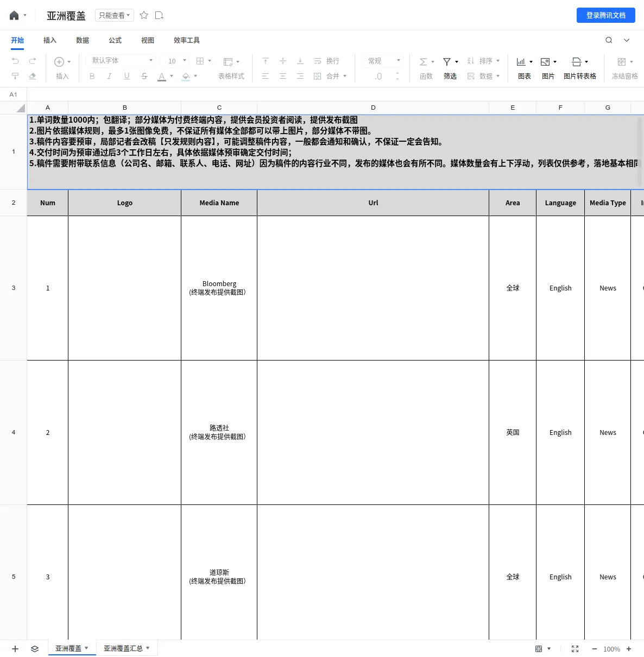
Task: Open the bottom grid view dropdown
Action: click(543, 649)
